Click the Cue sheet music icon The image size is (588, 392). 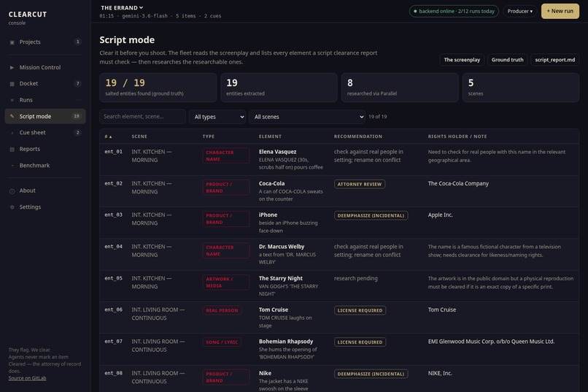(12, 133)
